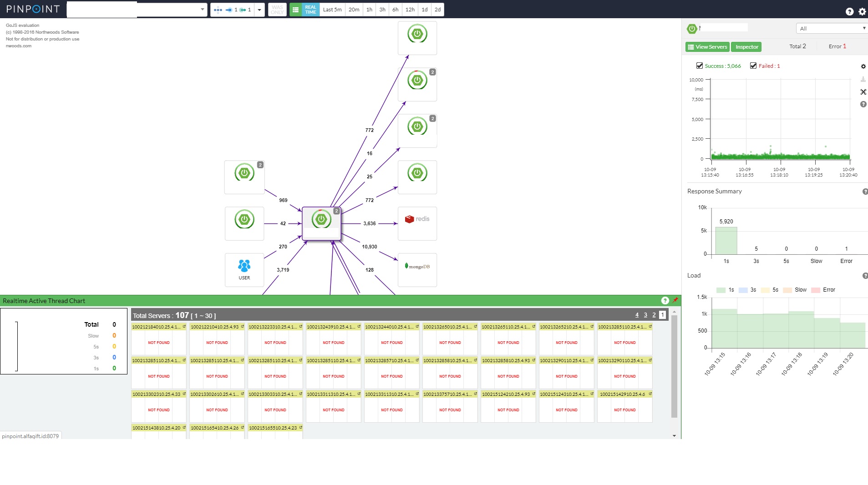
Task: Click the 3,636 link label to redis
Action: [370, 223]
